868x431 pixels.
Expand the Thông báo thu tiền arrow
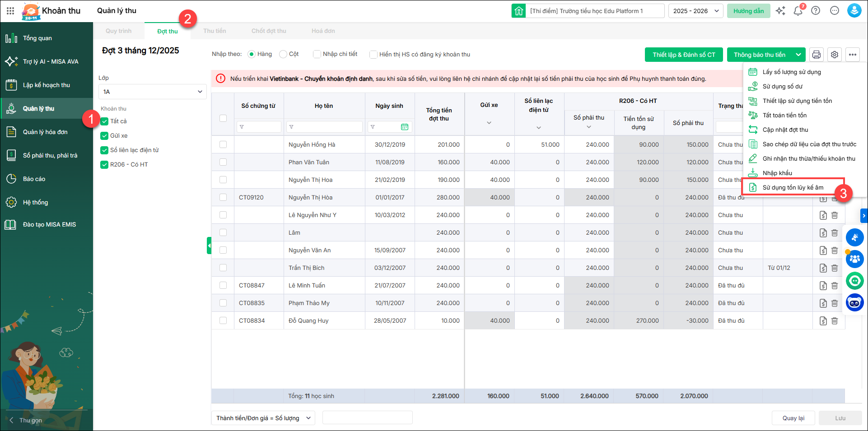(x=798, y=55)
